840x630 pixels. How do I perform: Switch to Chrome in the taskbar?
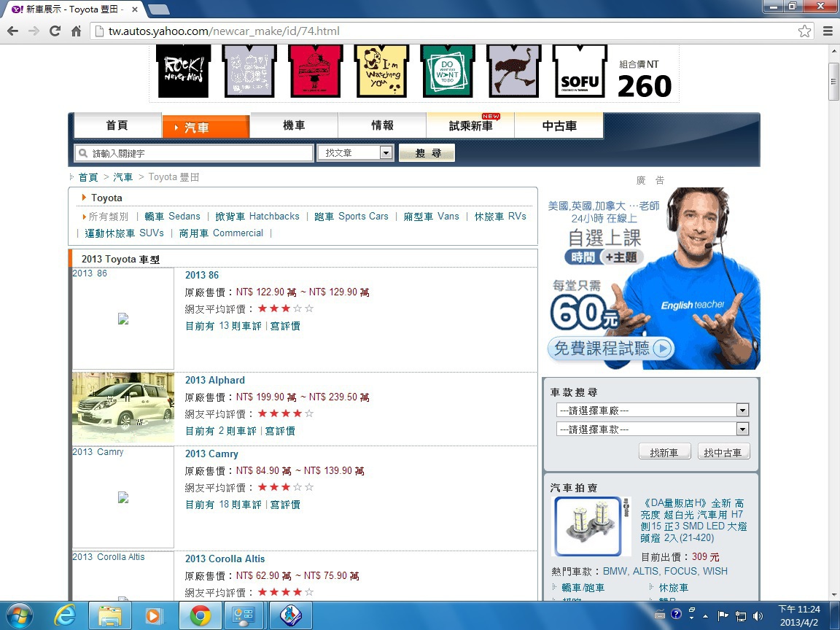(x=199, y=615)
